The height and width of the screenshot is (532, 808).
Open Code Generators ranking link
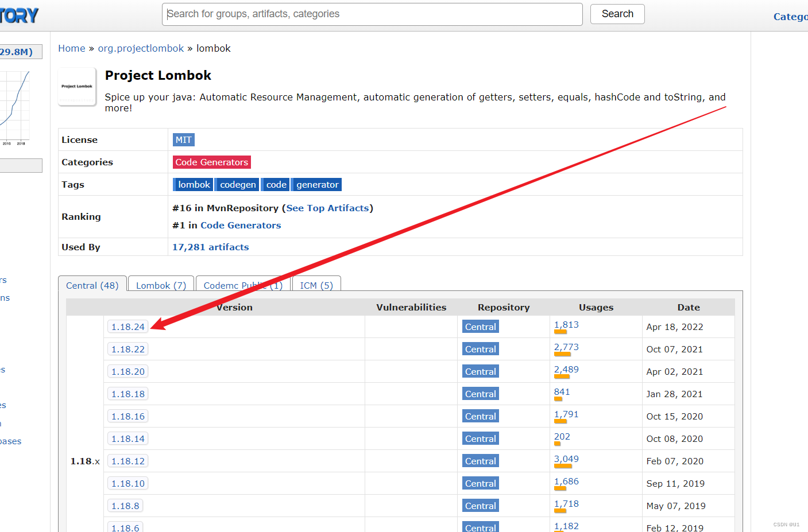(x=241, y=225)
